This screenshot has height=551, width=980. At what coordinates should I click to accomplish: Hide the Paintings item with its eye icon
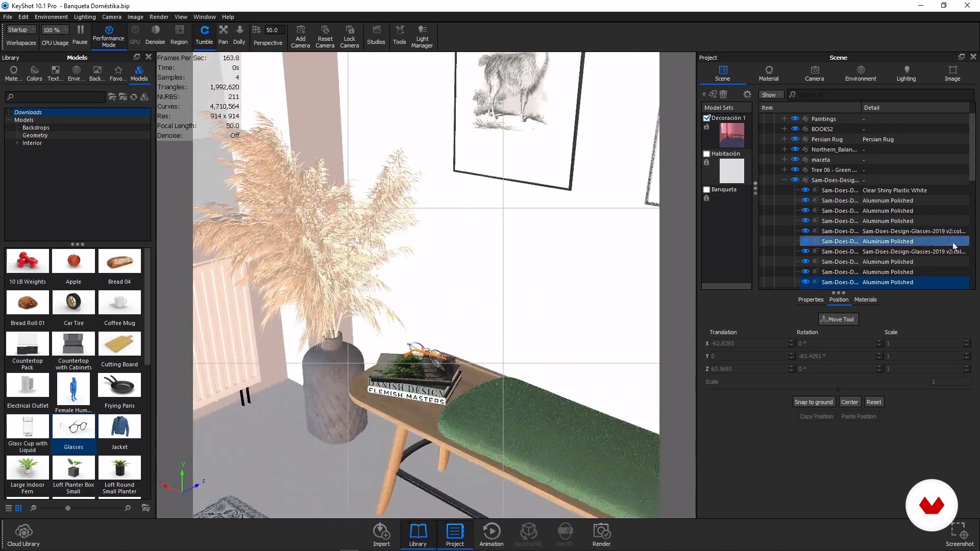pyautogui.click(x=795, y=118)
